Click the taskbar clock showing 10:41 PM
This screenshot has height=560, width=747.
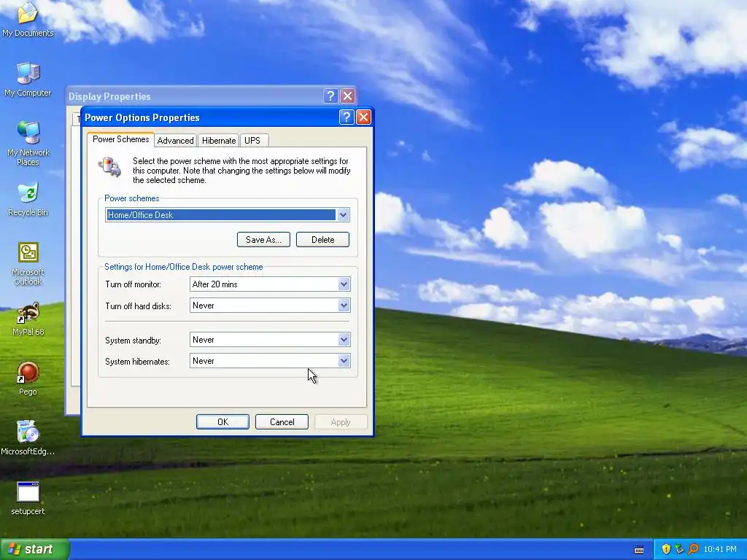coord(720,549)
